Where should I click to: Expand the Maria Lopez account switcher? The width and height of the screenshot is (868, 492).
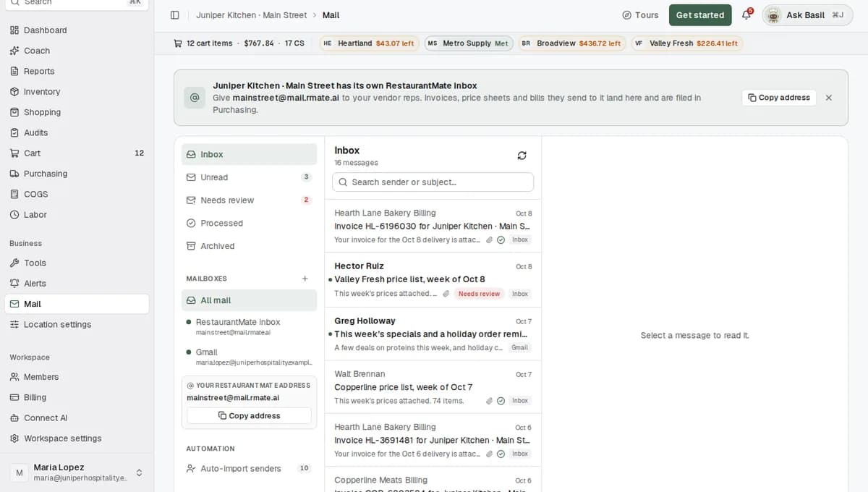(x=77, y=472)
